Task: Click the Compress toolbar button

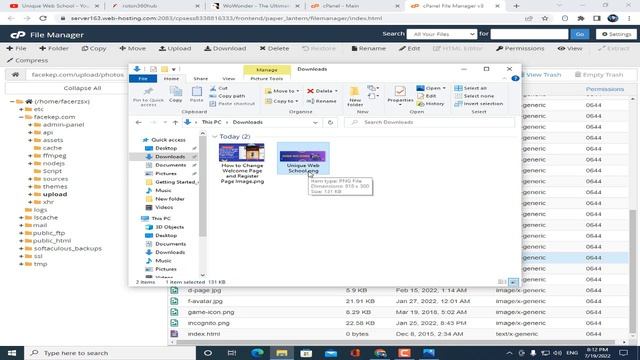Action: [27, 60]
